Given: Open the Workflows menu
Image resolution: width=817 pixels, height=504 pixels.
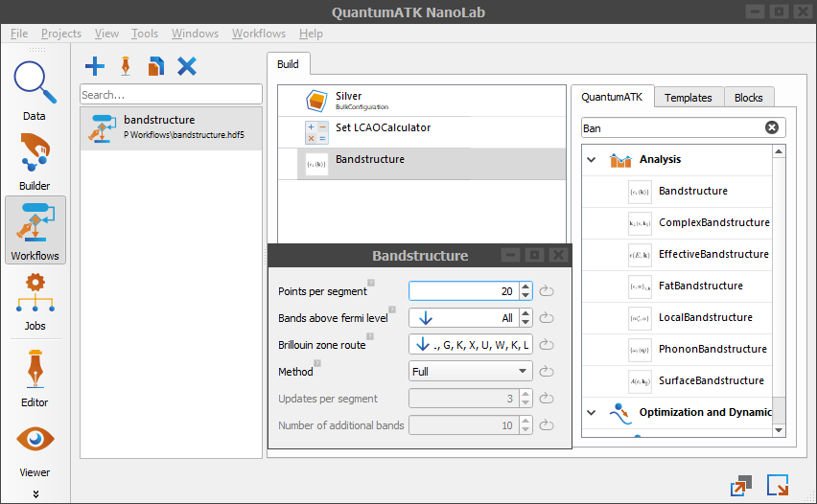Looking at the screenshot, I should coord(259,34).
